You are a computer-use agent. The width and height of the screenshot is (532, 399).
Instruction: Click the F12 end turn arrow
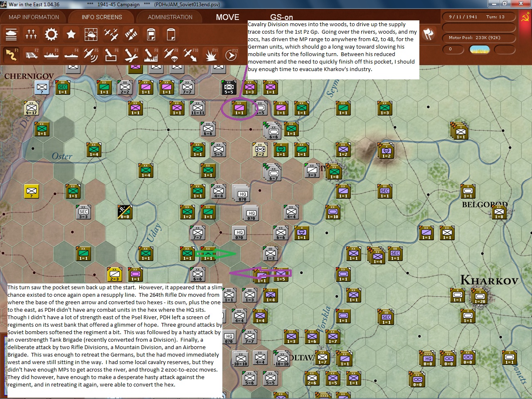coord(231,54)
